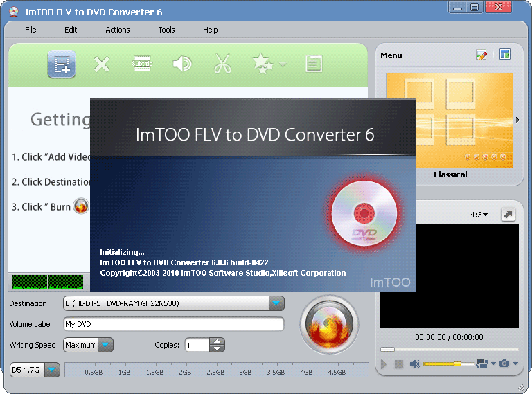Open the Destination drive dropdown
This screenshot has height=394, width=532.
click(x=276, y=303)
